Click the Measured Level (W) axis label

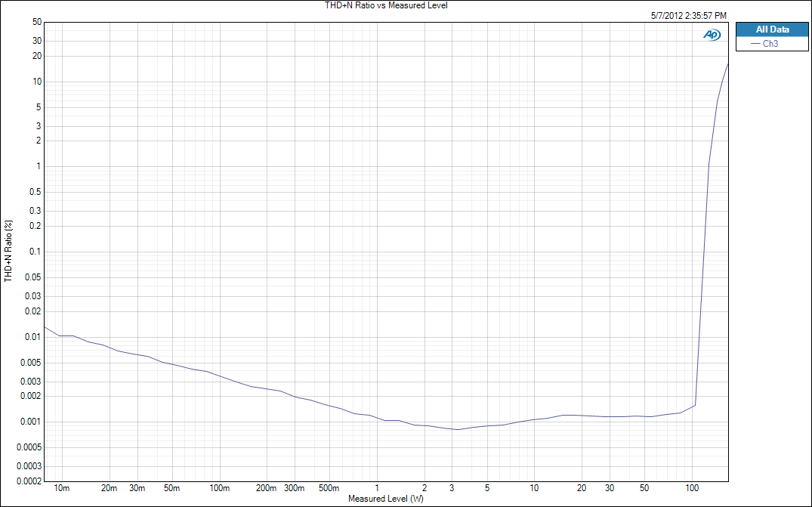(x=386, y=499)
